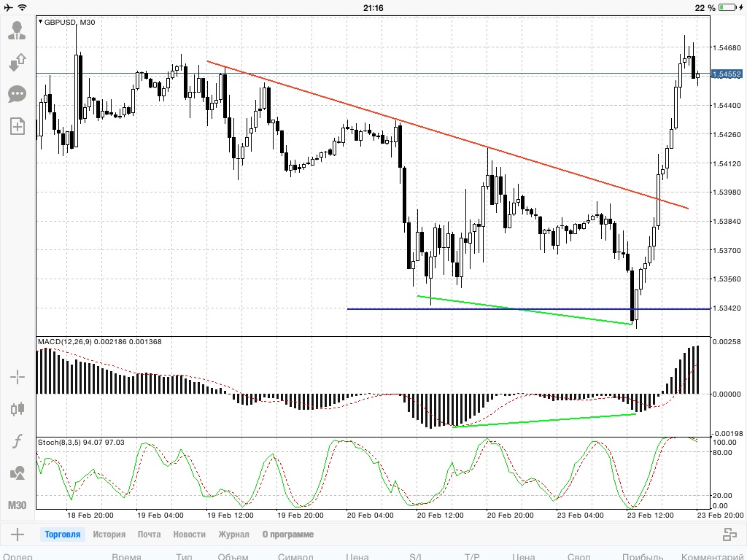Image resolution: width=747 pixels, height=560 pixels.
Task: Open the Новости tab
Action: click(189, 534)
